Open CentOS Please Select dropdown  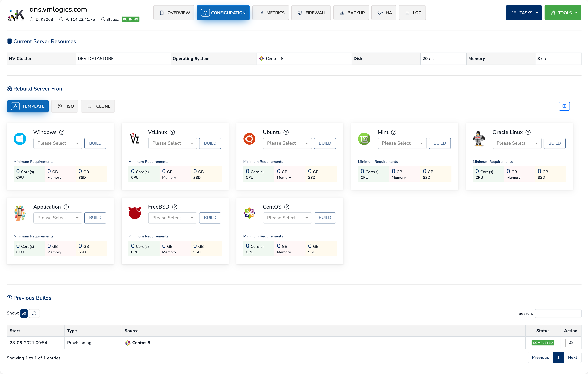click(x=287, y=218)
